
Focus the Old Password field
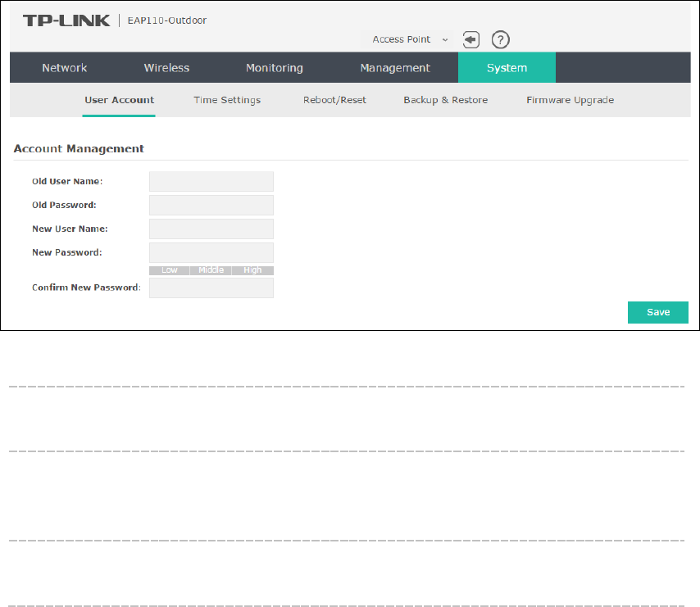click(211, 205)
